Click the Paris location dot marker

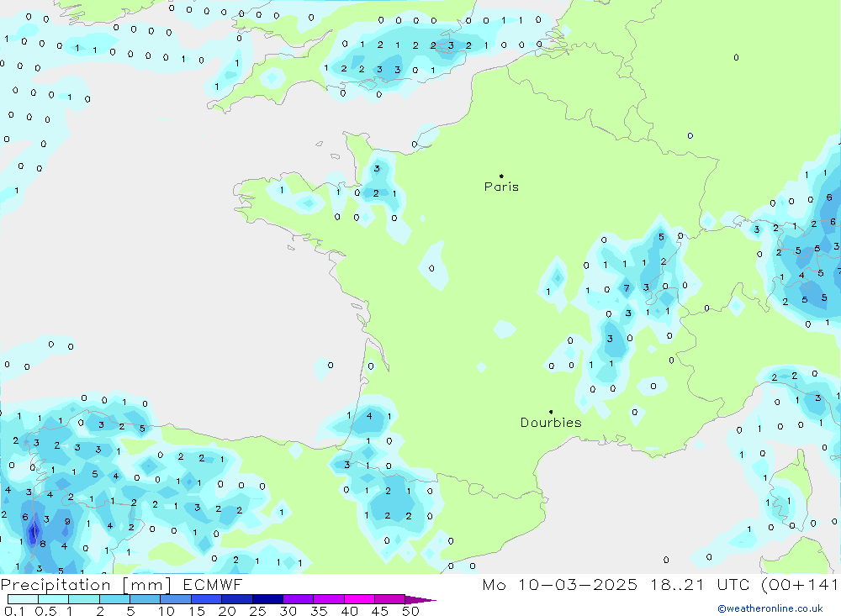pyautogui.click(x=501, y=176)
